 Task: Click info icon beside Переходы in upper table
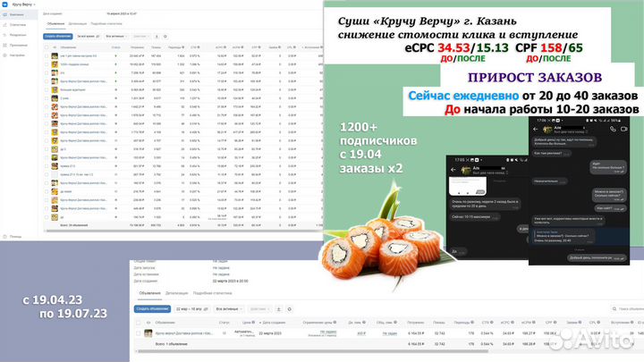point(182,47)
